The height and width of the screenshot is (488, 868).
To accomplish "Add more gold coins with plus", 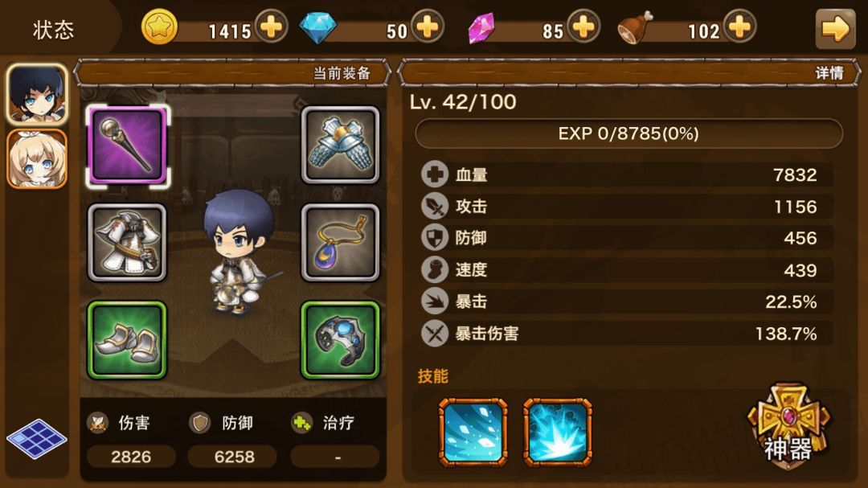I will [x=271, y=26].
